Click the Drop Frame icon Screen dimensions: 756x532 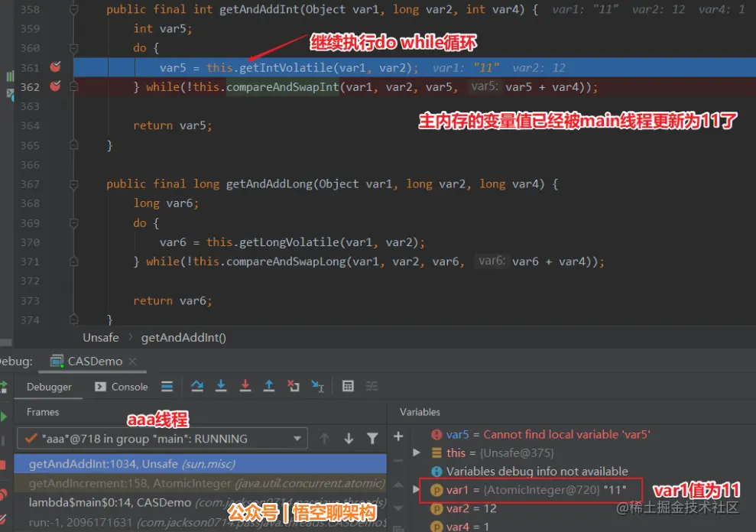(293, 386)
